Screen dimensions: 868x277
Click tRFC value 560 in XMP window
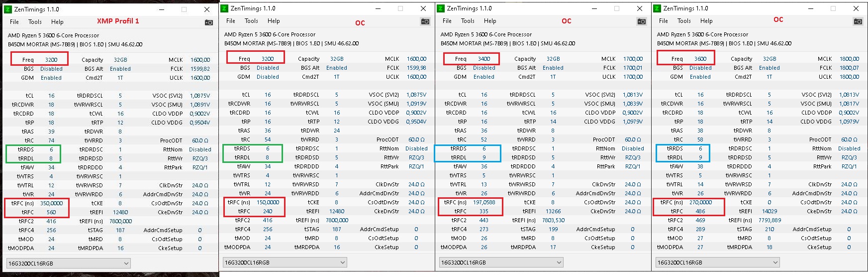point(51,212)
